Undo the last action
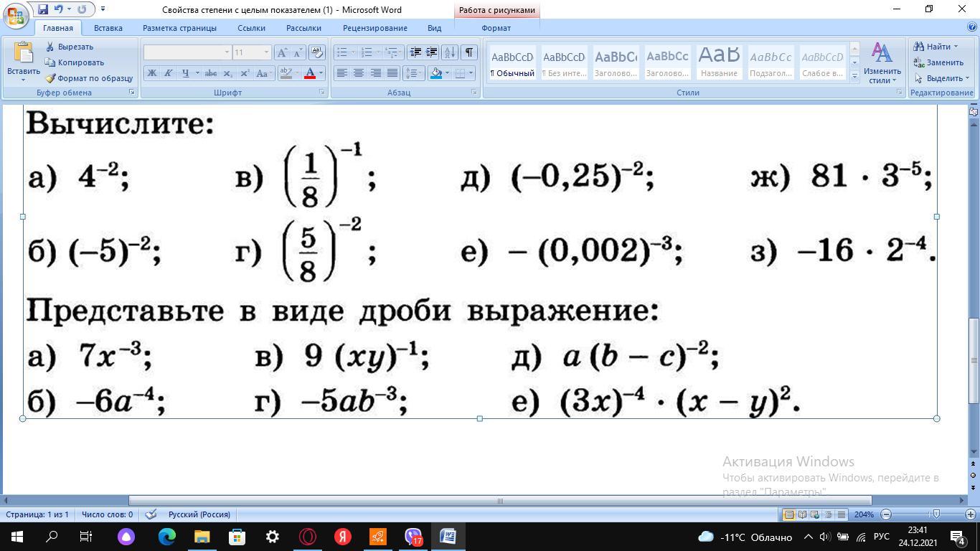 59,9
